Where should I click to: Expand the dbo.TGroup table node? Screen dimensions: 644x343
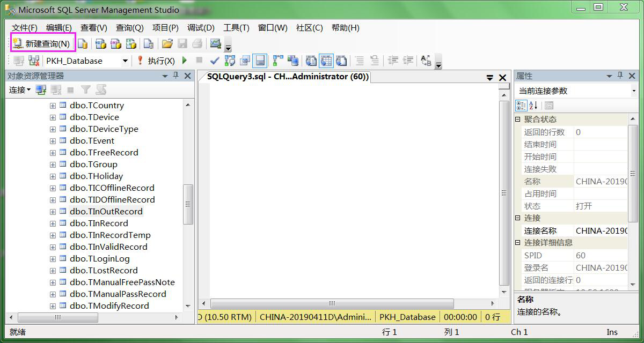point(53,165)
